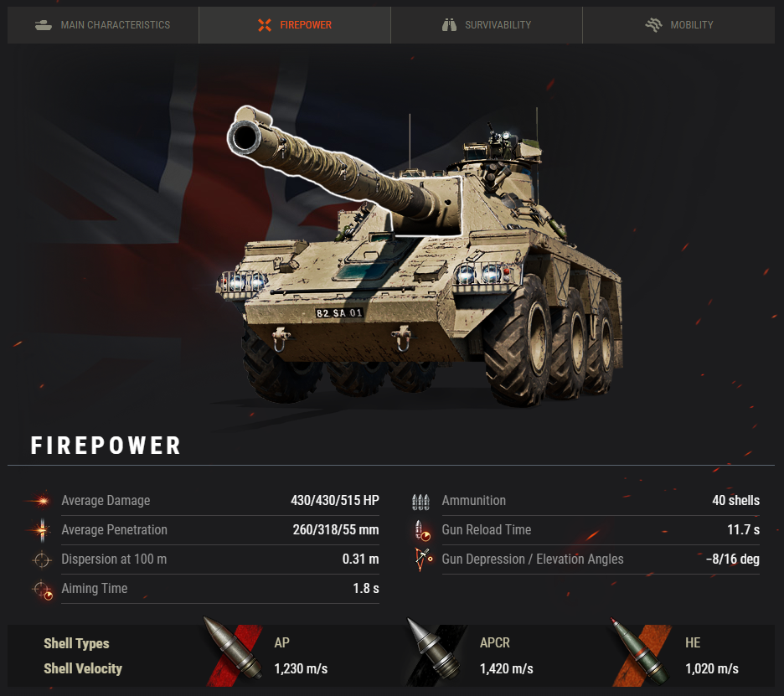Select the APCR shell icon
This screenshot has height=696, width=784.
click(434, 652)
